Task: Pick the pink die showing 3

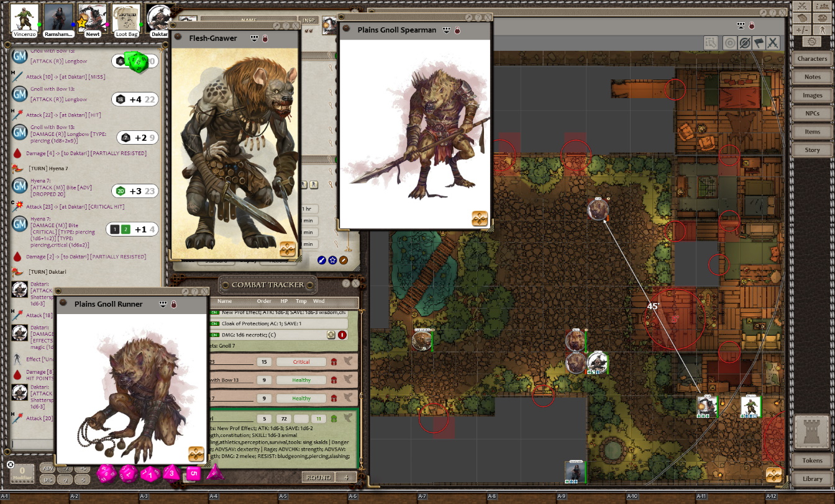Action: point(172,474)
